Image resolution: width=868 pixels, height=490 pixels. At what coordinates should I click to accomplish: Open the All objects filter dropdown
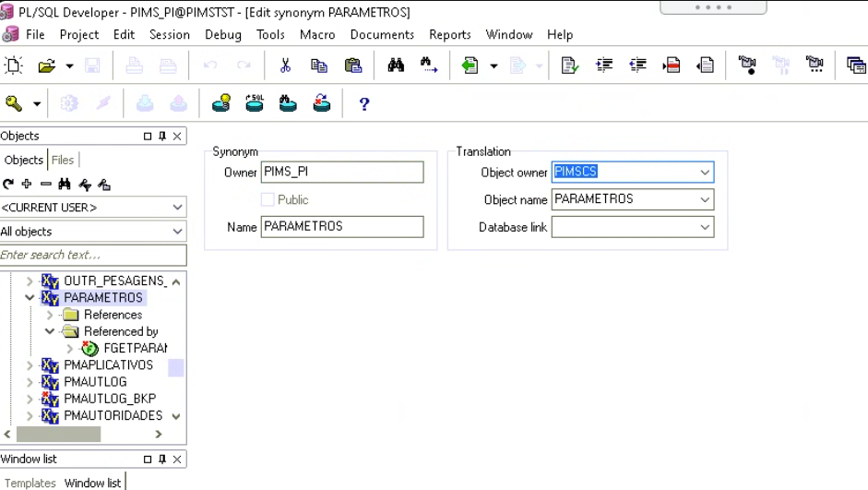93,232
